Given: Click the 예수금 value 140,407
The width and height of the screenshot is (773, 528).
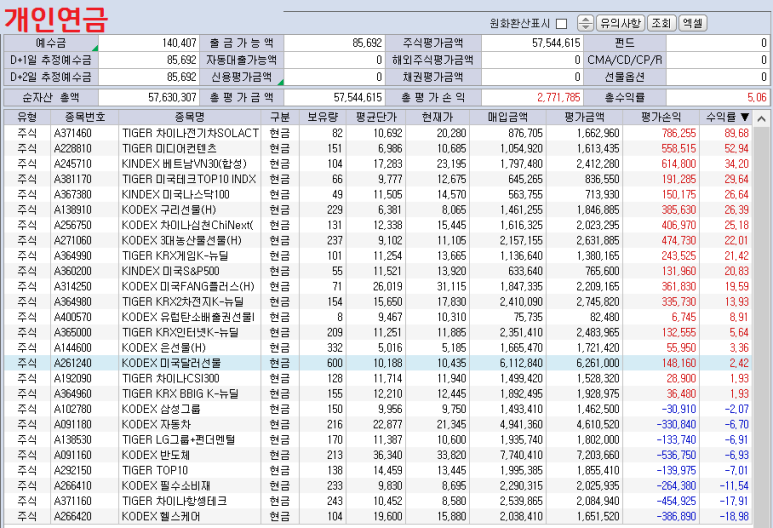Looking at the screenshot, I should pyautogui.click(x=179, y=43).
